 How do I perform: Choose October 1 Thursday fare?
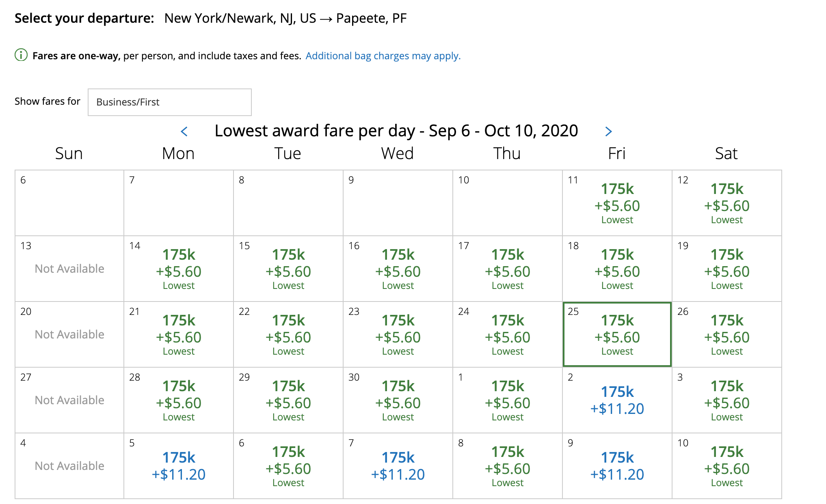pos(507,400)
